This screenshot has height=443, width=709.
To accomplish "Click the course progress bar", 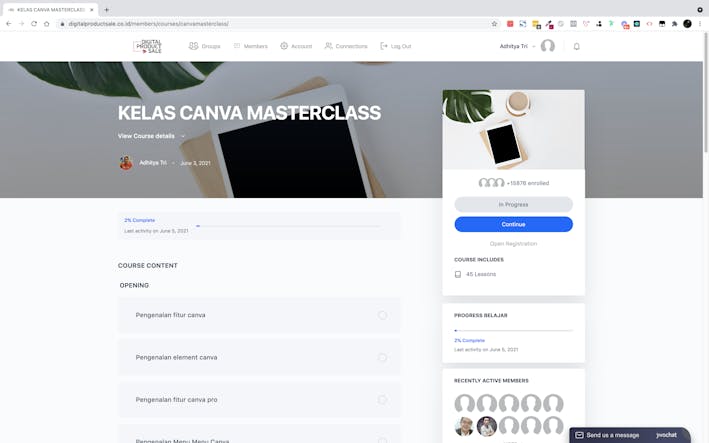I will 288,226.
